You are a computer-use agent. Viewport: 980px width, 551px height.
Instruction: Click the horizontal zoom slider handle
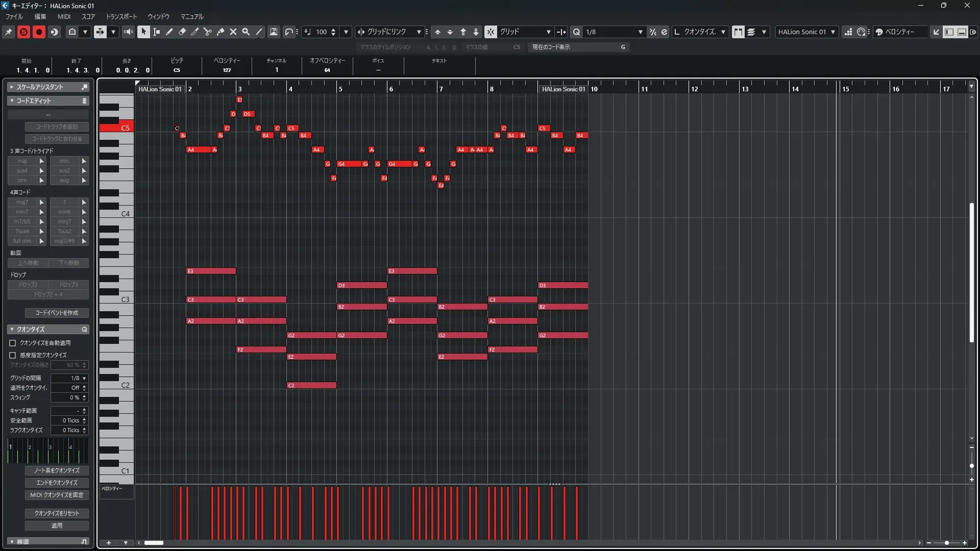pos(947,543)
